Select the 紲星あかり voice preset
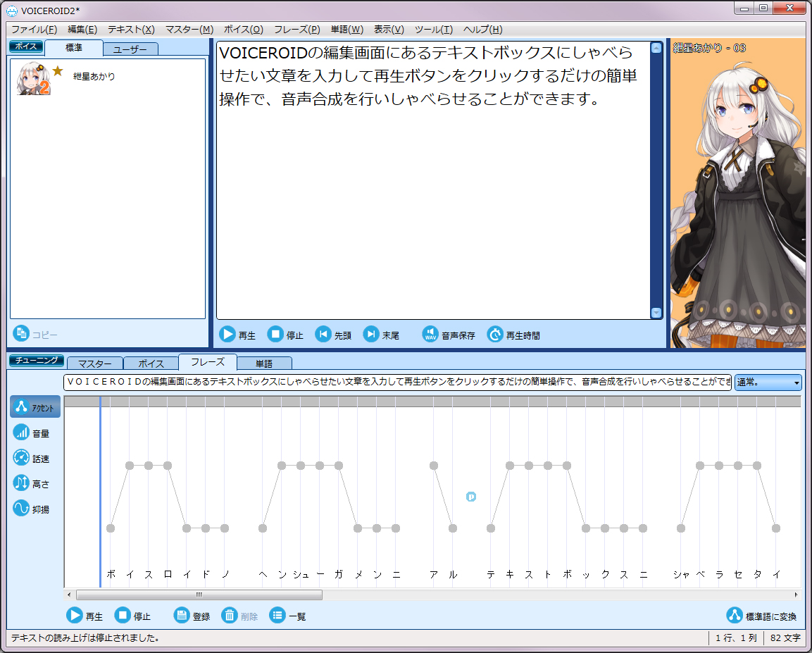The width and height of the screenshot is (812, 653). click(107, 78)
